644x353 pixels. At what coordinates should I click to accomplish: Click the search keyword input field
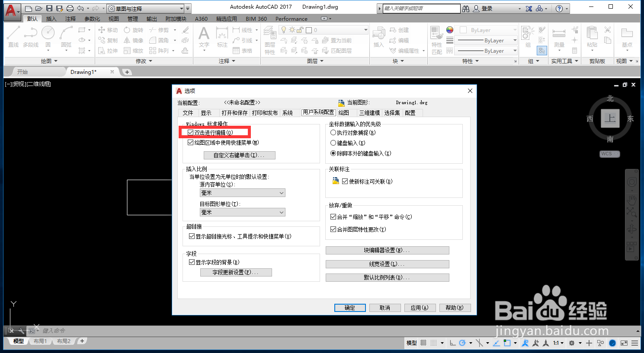421,9
